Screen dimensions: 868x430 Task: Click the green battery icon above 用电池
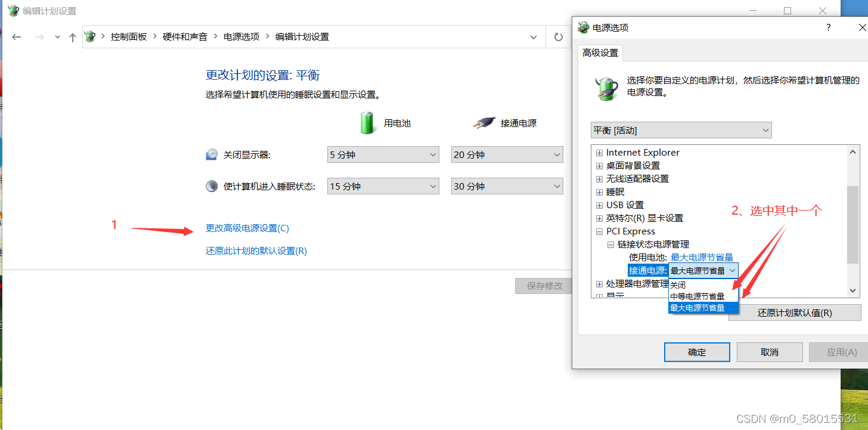367,122
